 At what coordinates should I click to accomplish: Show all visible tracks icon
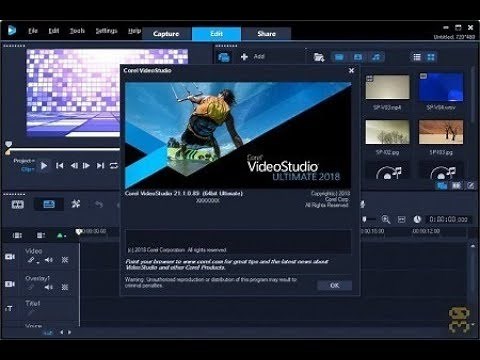[17, 236]
